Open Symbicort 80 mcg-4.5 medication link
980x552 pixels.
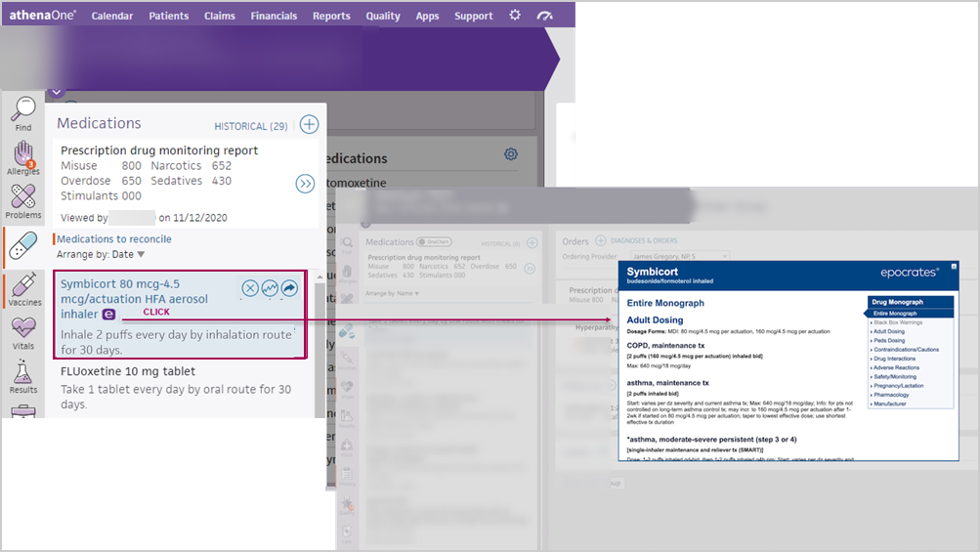(134, 299)
